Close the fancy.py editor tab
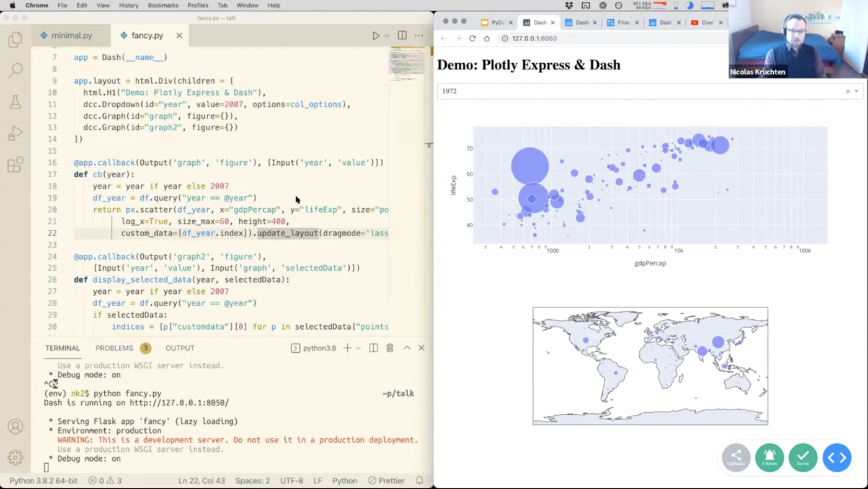868x489 pixels. point(179,35)
